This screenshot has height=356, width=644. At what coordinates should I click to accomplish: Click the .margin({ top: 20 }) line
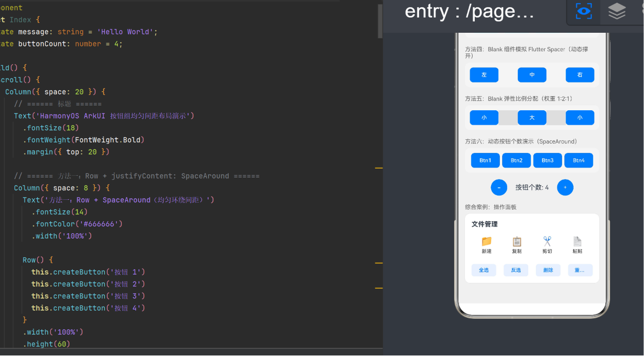pos(66,152)
